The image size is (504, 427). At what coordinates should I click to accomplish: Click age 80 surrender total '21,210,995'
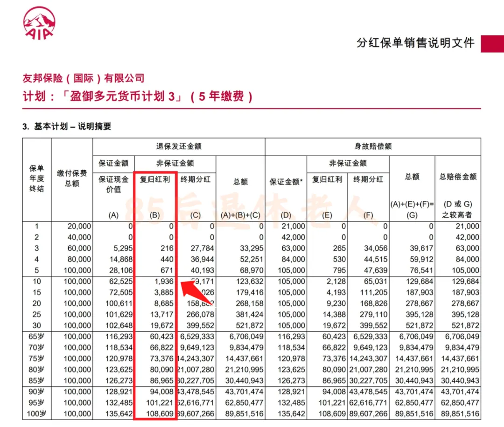pos(244,370)
